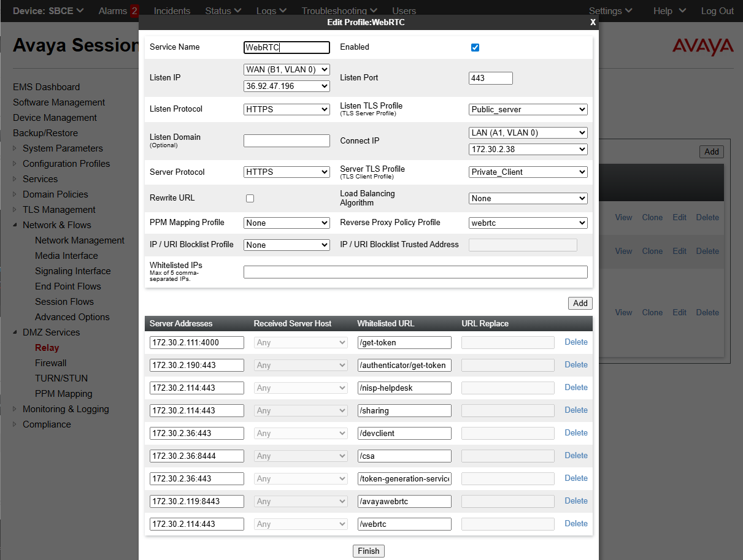This screenshot has width=743, height=560.
Task: Enable the Rewrite URL checkbox
Action: coord(250,198)
